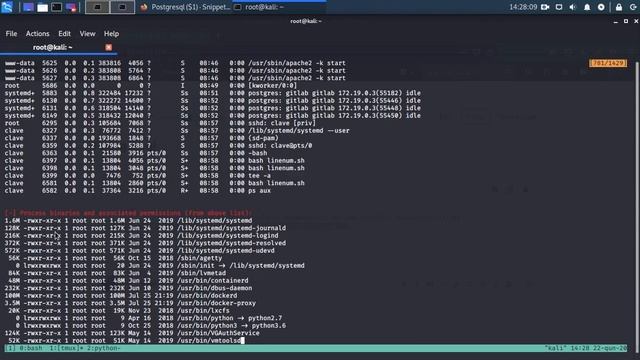Click the /lib/systemd/systemd-udevd path
Viewport: 640px width, 360px height.
pyautogui.click(x=226, y=251)
